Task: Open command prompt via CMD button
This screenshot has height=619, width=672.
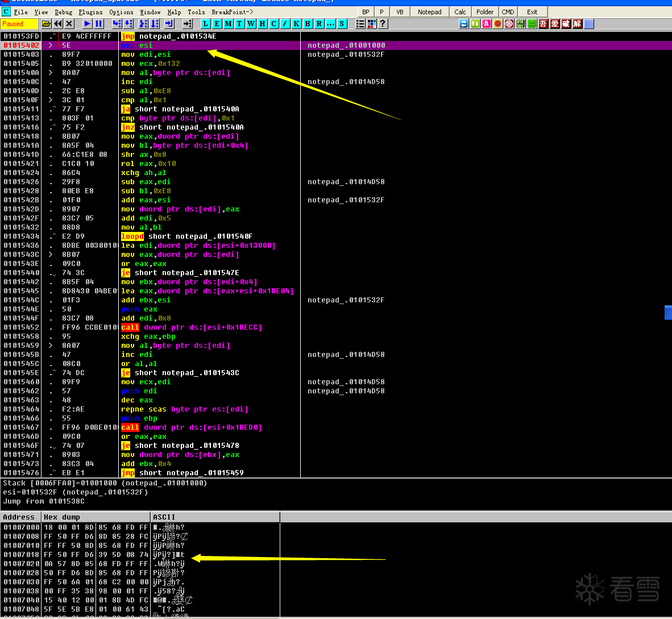Action: pyautogui.click(x=508, y=12)
